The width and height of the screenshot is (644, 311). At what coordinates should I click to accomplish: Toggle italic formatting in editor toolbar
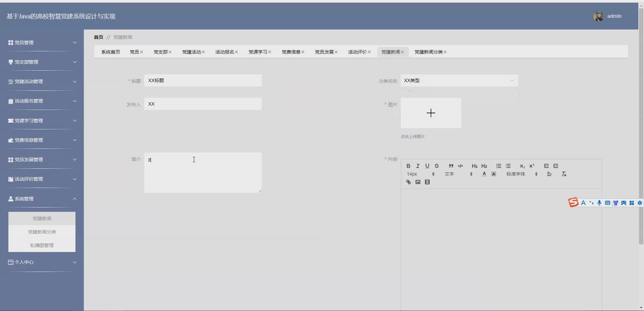pyautogui.click(x=418, y=166)
